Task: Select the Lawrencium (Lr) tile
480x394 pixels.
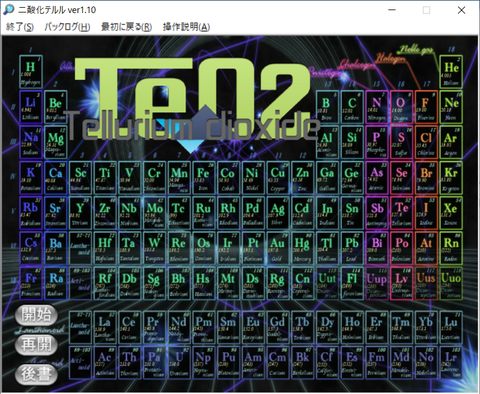Action: coord(451,363)
